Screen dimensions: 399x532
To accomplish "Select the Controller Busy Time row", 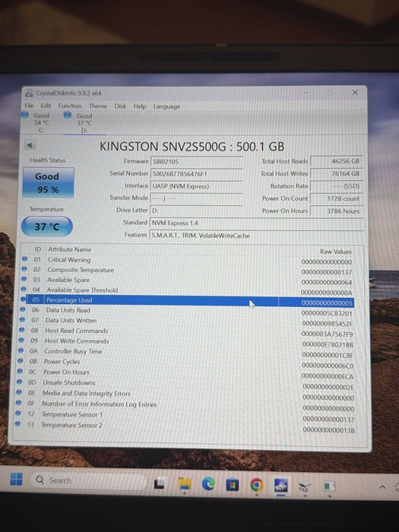I will click(x=186, y=352).
